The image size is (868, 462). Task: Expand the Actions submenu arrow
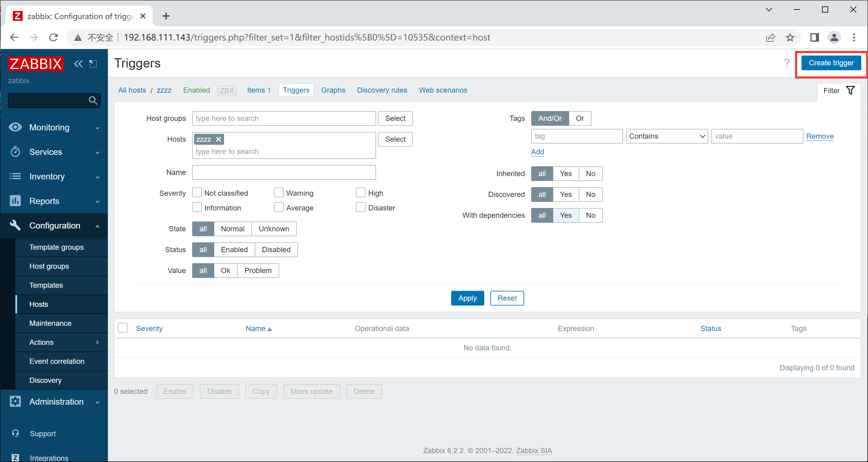[x=97, y=342]
